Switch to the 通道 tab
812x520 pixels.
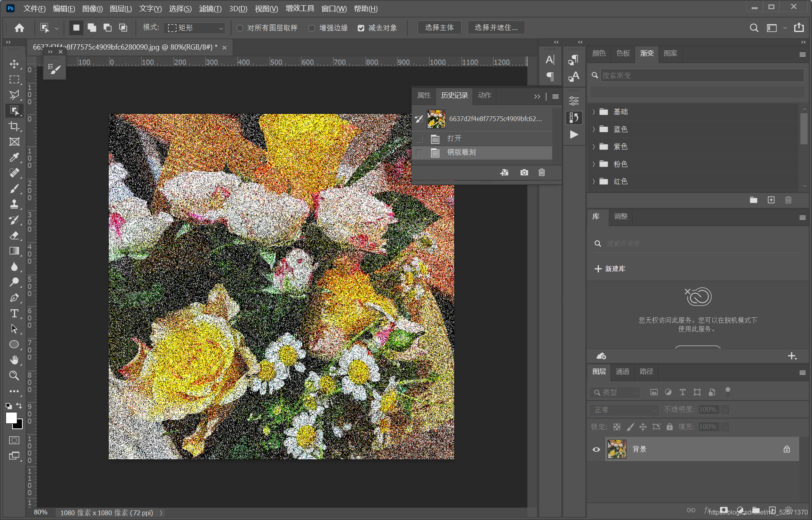coord(622,372)
